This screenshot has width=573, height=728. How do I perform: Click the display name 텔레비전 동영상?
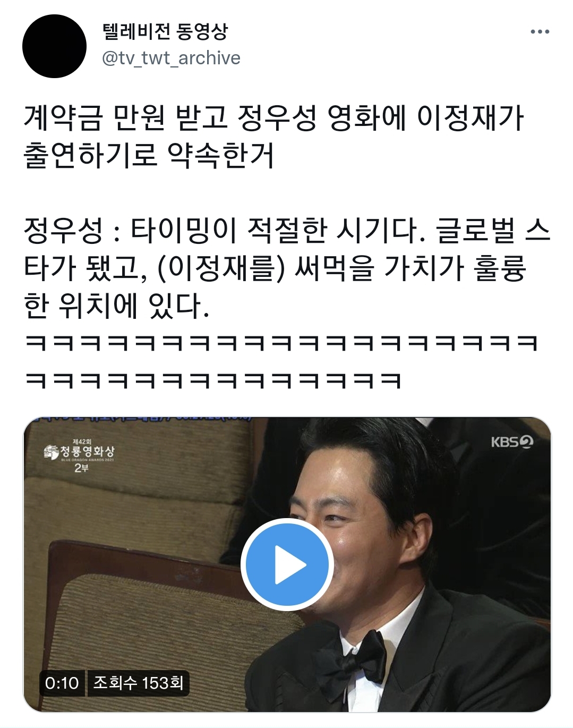(165, 32)
